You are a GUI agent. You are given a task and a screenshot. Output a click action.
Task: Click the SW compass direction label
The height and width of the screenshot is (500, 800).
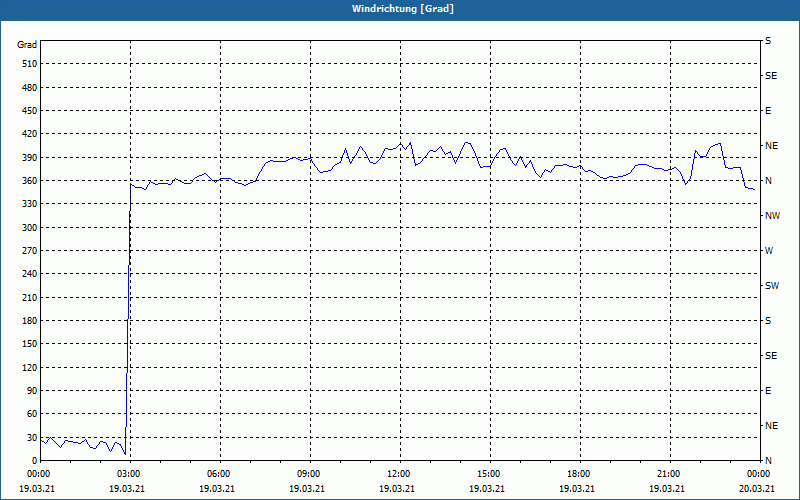(x=772, y=286)
